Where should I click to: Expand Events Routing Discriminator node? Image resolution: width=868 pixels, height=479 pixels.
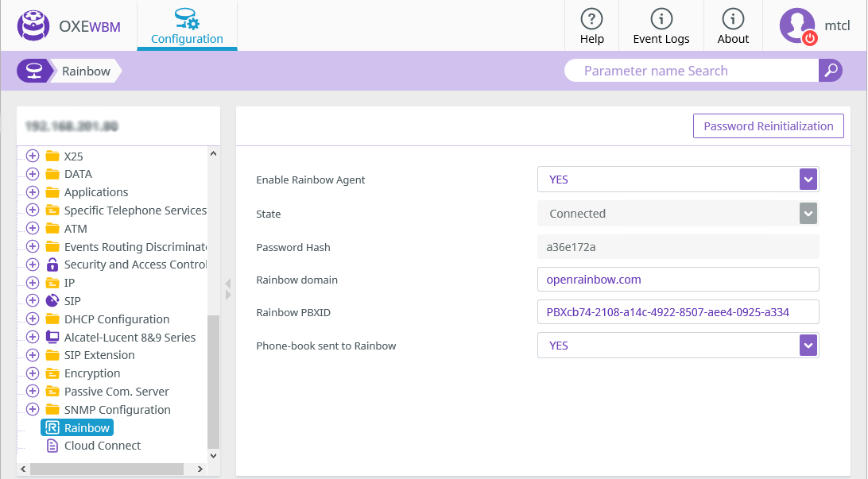[33, 247]
